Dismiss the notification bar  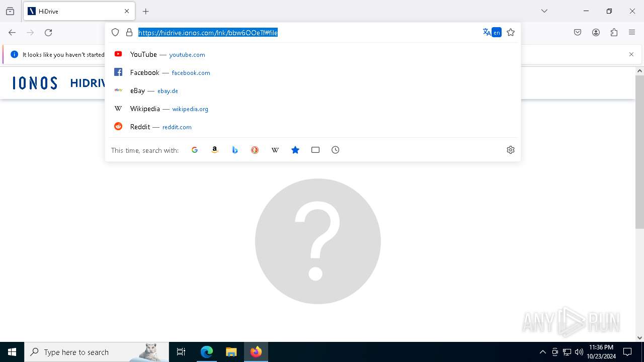631,54
